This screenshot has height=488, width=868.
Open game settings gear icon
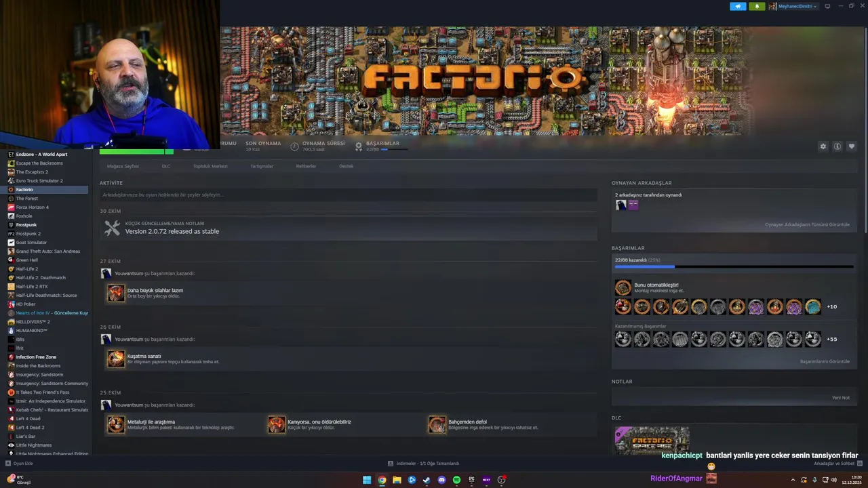pos(823,146)
